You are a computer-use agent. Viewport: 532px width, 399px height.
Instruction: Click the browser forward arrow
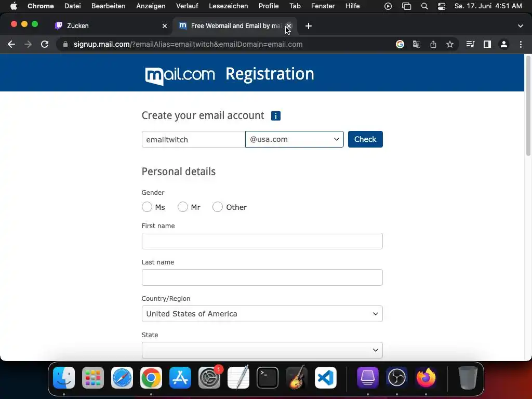(x=28, y=44)
